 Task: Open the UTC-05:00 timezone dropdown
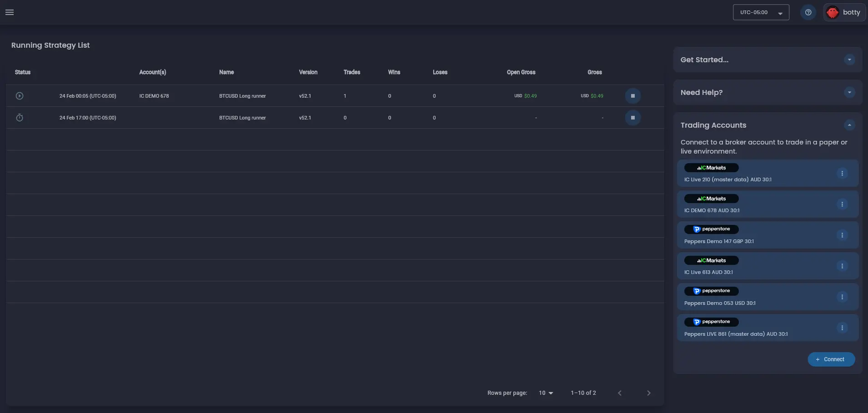click(761, 12)
